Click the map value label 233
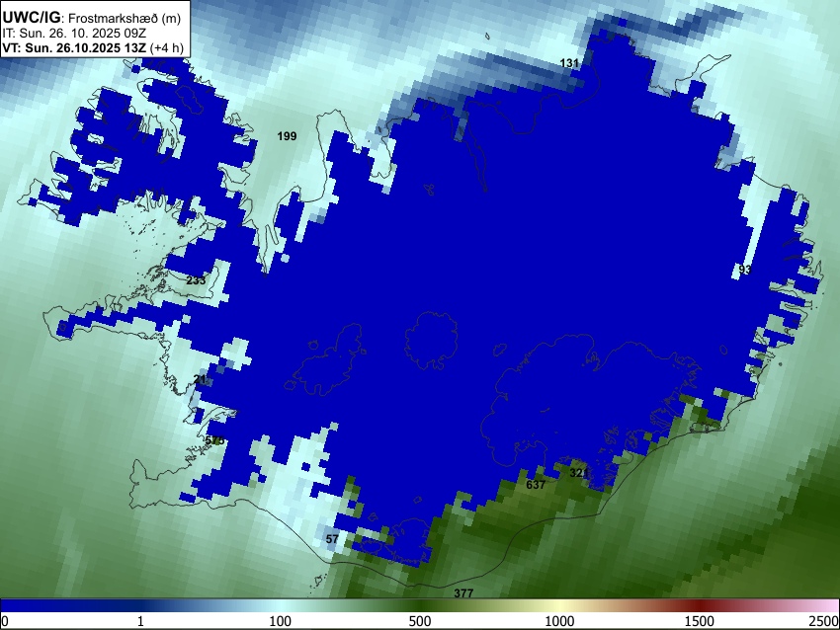 [196, 279]
